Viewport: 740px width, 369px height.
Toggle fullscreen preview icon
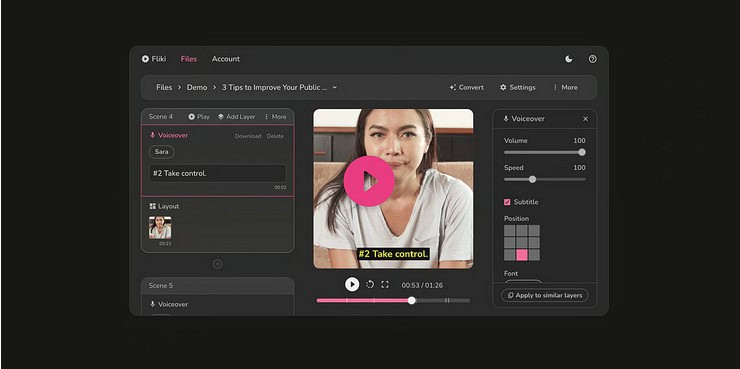(385, 285)
